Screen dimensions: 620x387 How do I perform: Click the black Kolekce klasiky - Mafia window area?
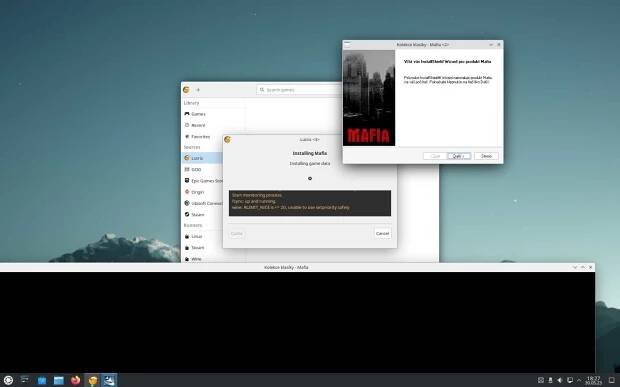point(297,322)
